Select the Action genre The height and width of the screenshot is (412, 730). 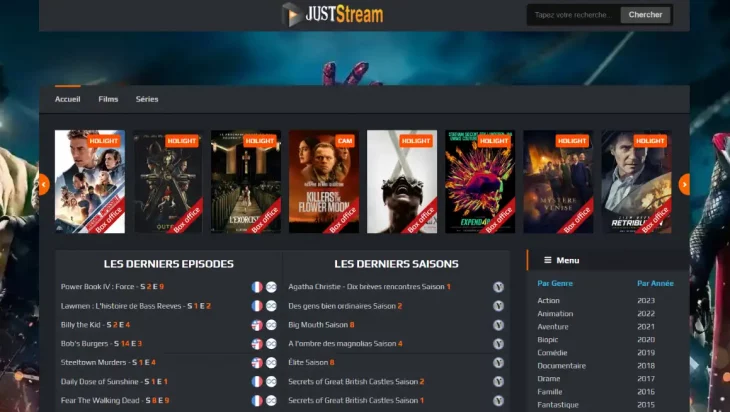[x=548, y=301]
